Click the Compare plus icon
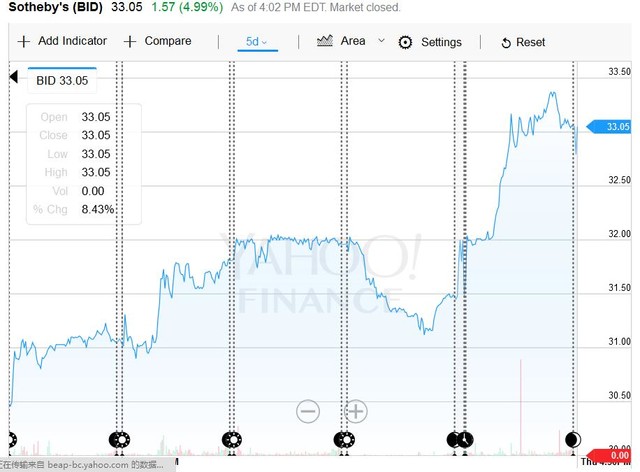The image size is (640, 472). 130,42
